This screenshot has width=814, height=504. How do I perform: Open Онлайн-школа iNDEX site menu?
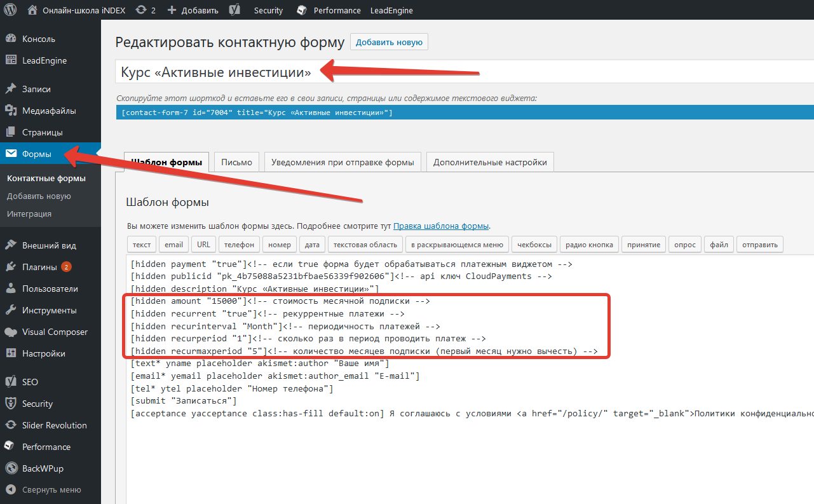pyautogui.click(x=78, y=10)
